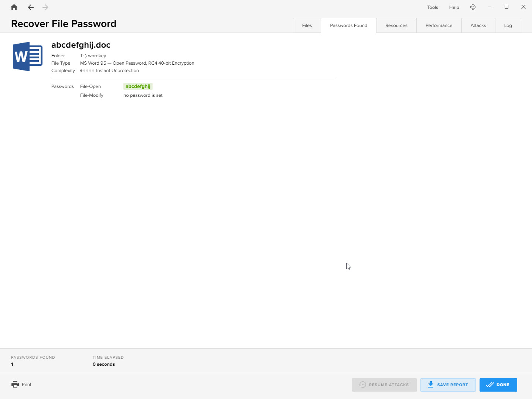Viewport: 532px width, 399px height.
Task: Switch to the Files tab
Action: pos(307,25)
